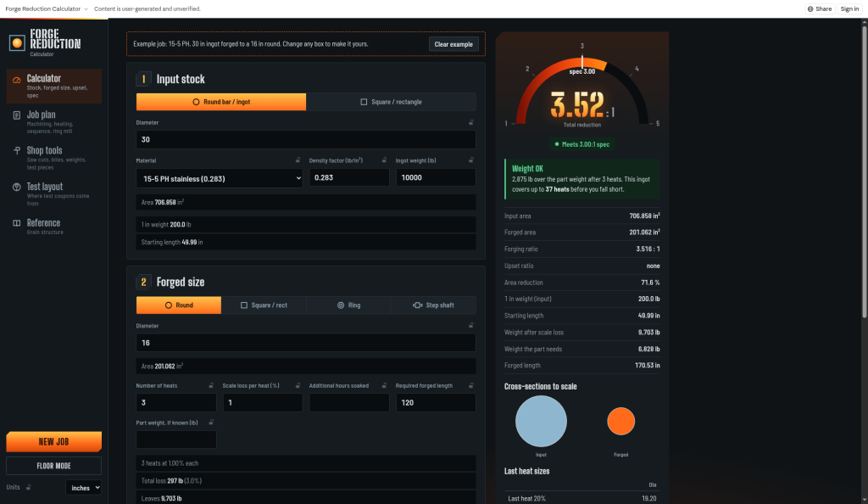Open the Calculator gauge icon in sidebar
The image size is (868, 504).
point(17,80)
